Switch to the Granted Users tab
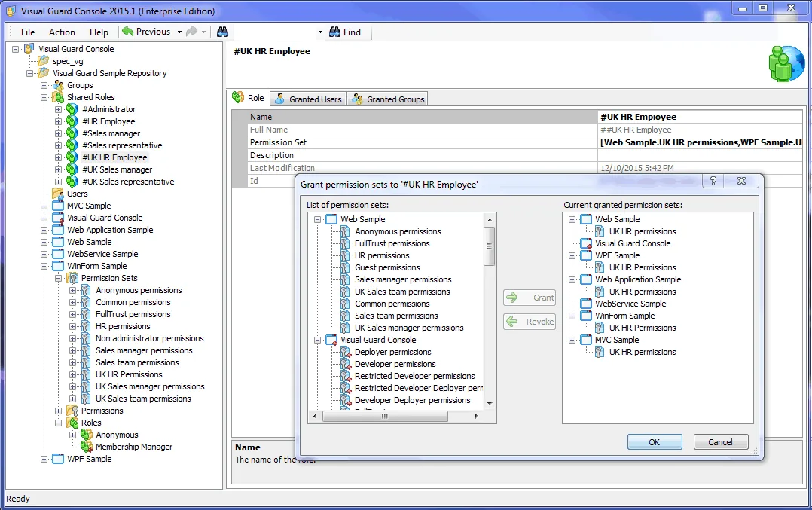812x510 pixels. click(x=308, y=99)
